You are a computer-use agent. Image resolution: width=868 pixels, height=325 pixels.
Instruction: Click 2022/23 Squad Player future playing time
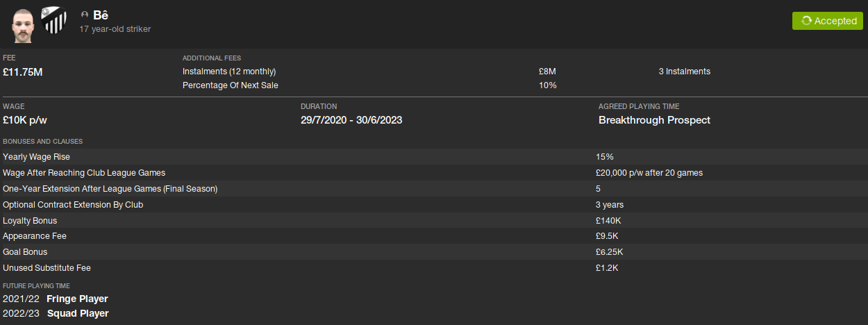[x=77, y=313]
